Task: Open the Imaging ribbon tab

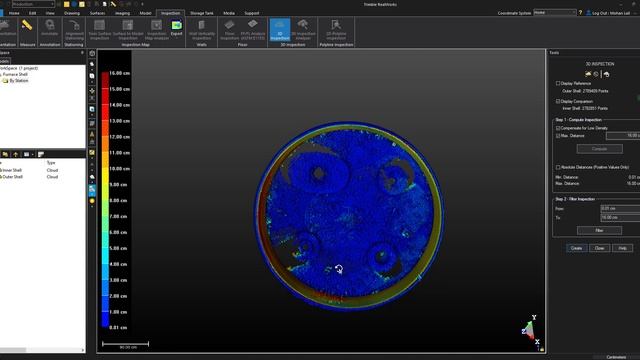Action: [x=122, y=13]
